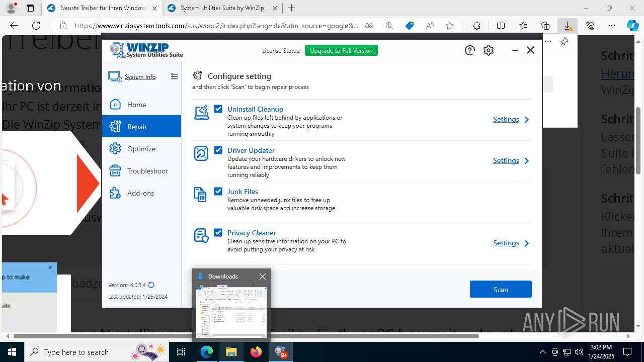
Task: Uncheck the Privacy Cleaner checkbox
Action: [x=218, y=232]
